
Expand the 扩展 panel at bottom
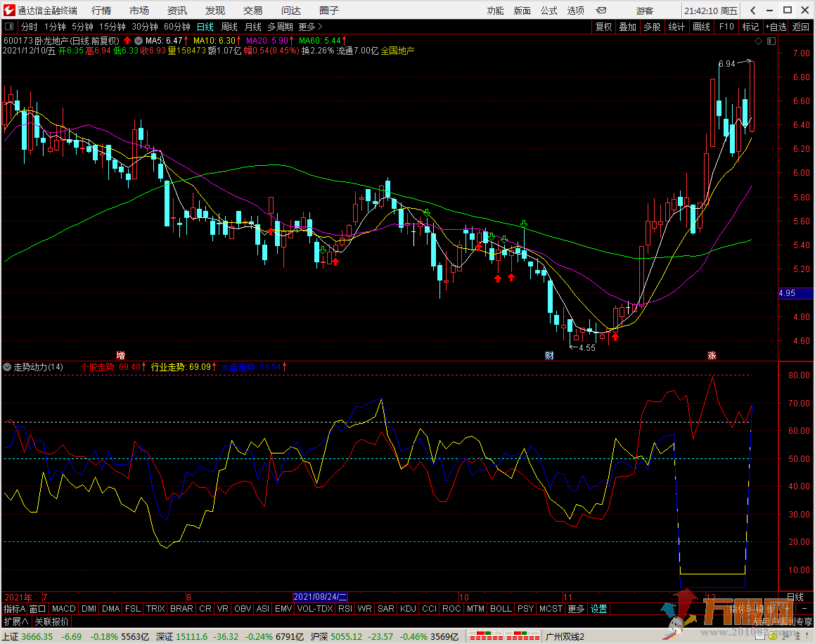point(15,622)
